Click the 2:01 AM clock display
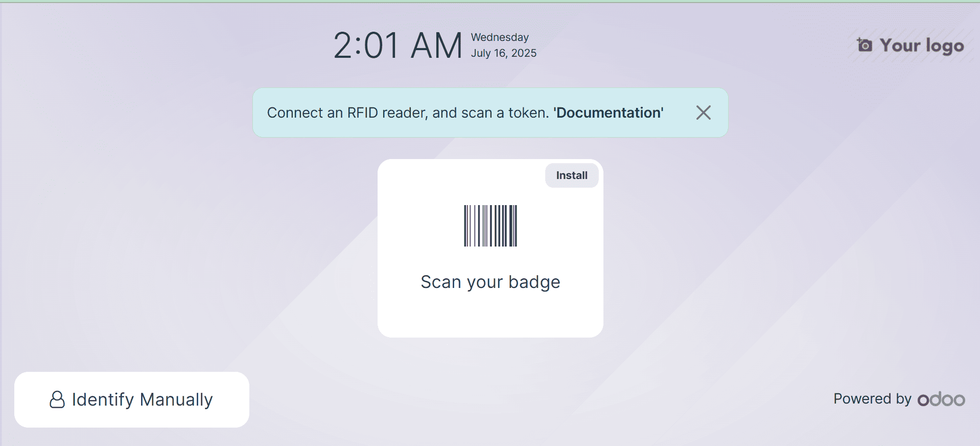The image size is (980, 446). point(398,46)
